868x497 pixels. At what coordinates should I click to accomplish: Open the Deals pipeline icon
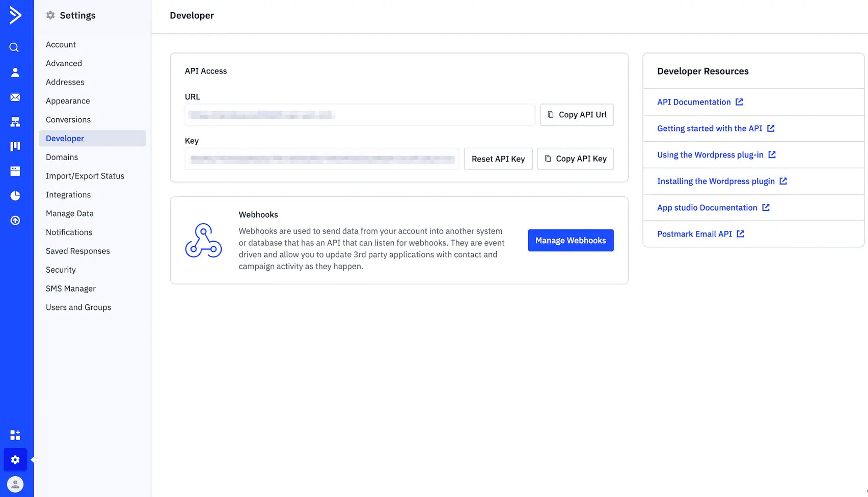click(15, 146)
